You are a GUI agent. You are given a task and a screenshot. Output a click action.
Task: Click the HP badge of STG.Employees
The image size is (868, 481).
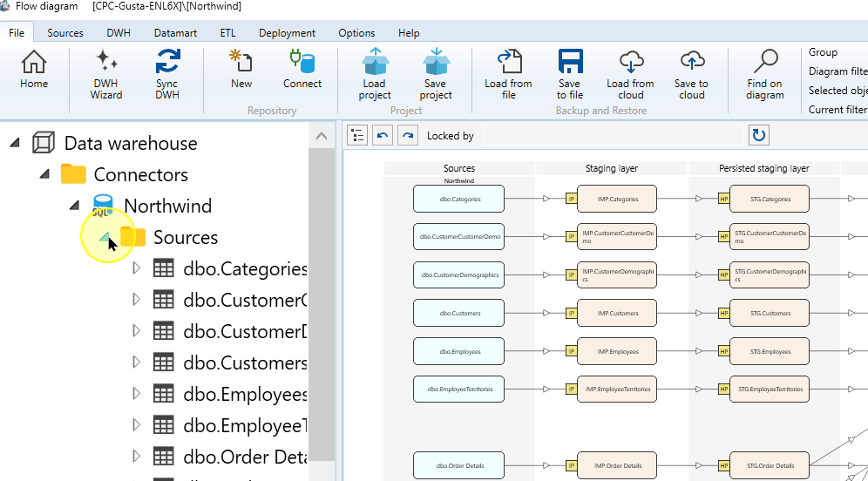click(723, 351)
